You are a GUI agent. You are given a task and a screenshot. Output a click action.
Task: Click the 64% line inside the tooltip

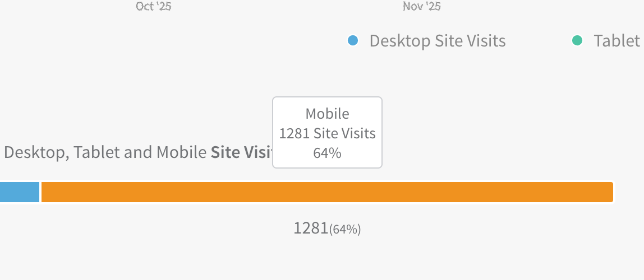coord(327,153)
